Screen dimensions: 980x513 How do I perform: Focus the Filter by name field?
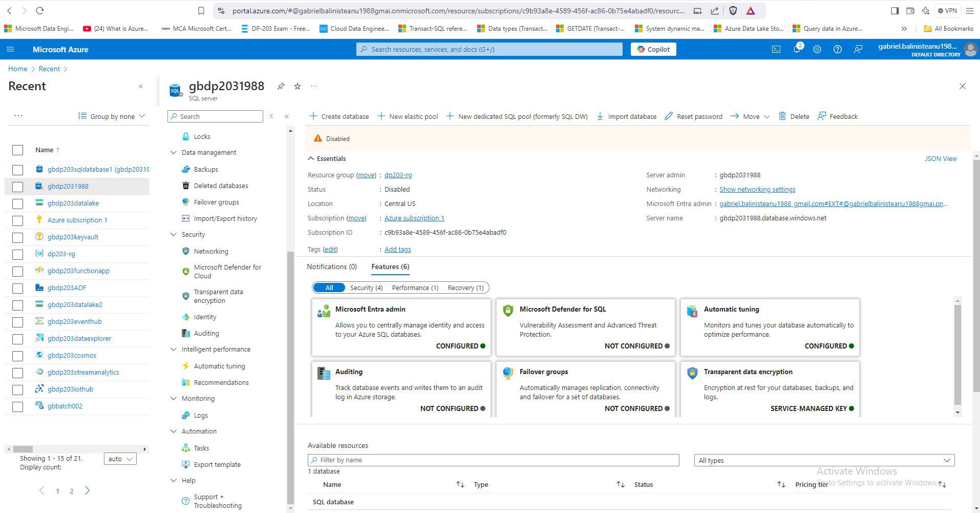(x=493, y=460)
